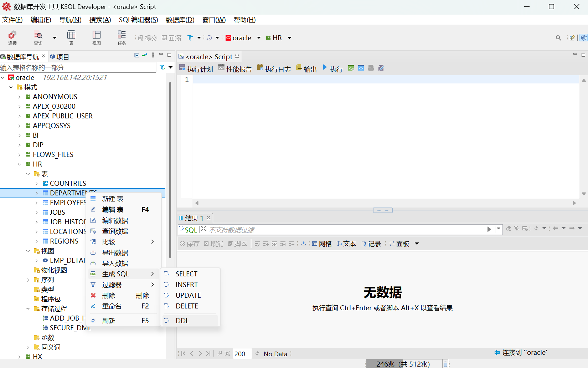This screenshot has width=588, height=368.
Task: Collapse the HR schema tree node
Action: 20,164
